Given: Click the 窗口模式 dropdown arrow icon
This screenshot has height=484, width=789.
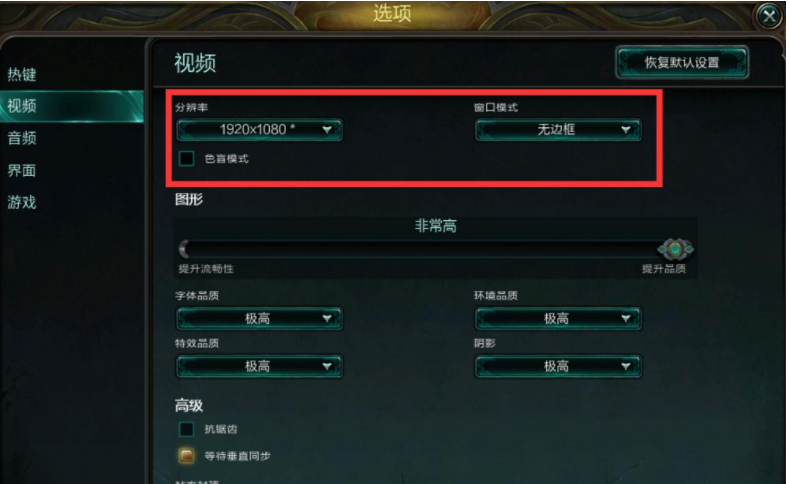Looking at the screenshot, I should [x=626, y=130].
